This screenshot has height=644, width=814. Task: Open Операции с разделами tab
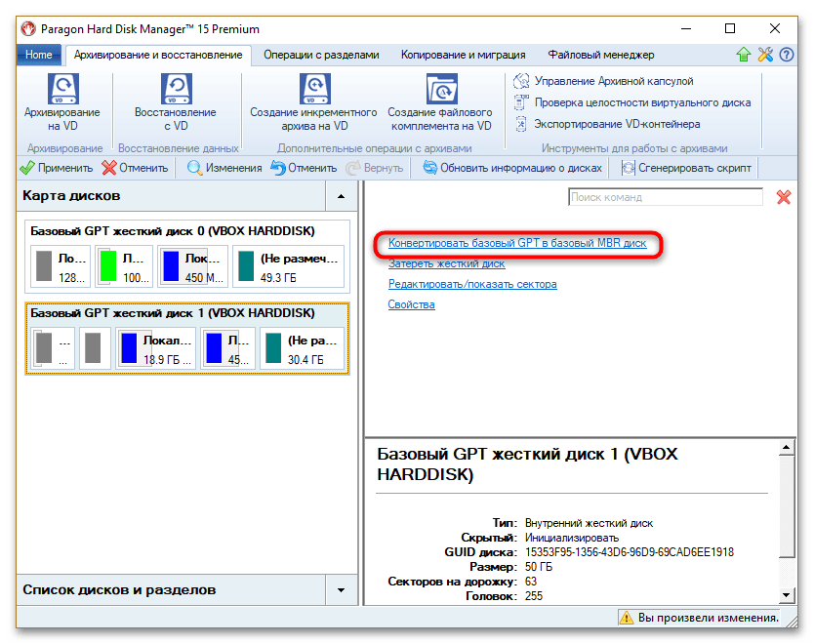[x=321, y=55]
